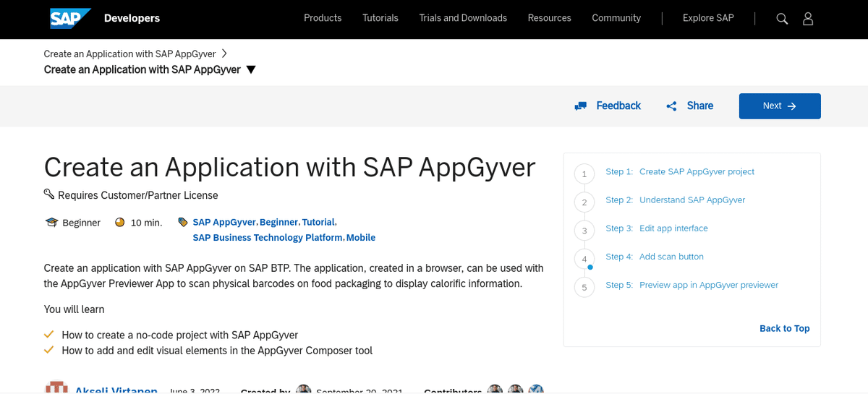868x394 pixels.
Task: Click the Developers header link
Action: pyautogui.click(x=132, y=18)
